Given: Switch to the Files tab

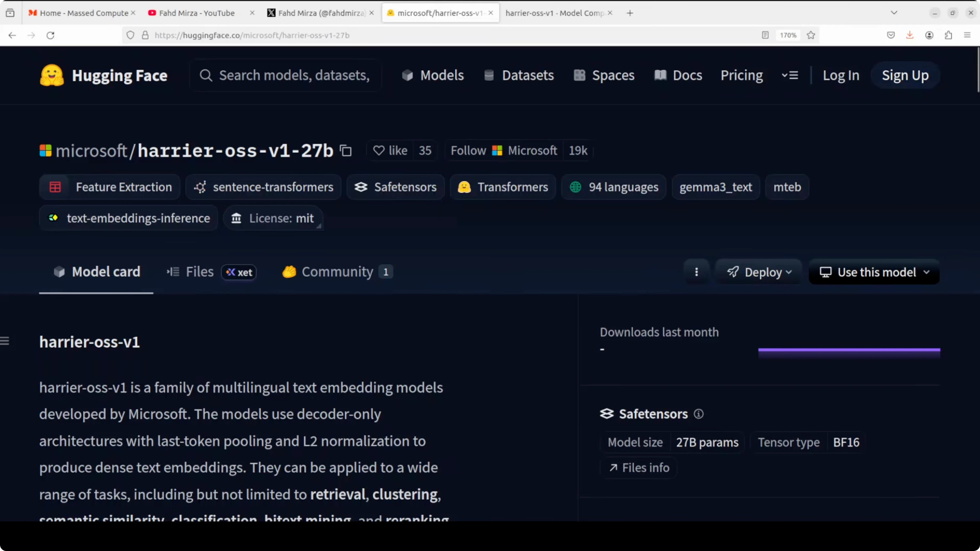Looking at the screenshot, I should coord(200,272).
